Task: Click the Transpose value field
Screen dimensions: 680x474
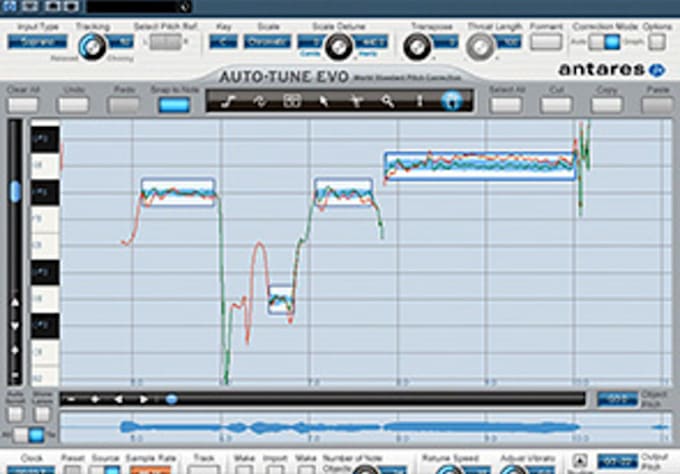Action: (445, 42)
